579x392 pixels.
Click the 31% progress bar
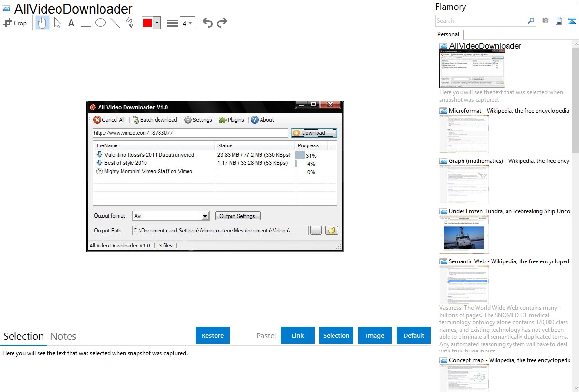(311, 155)
